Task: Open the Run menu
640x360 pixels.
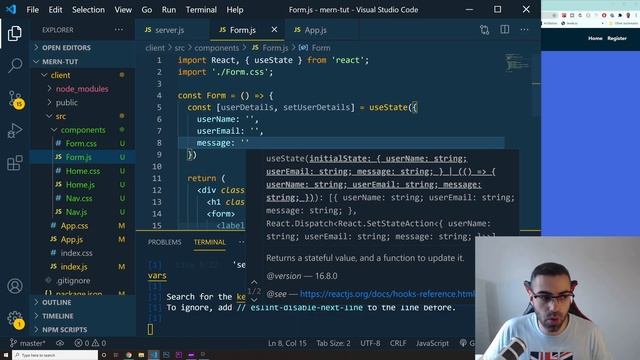Action: [x=169, y=9]
